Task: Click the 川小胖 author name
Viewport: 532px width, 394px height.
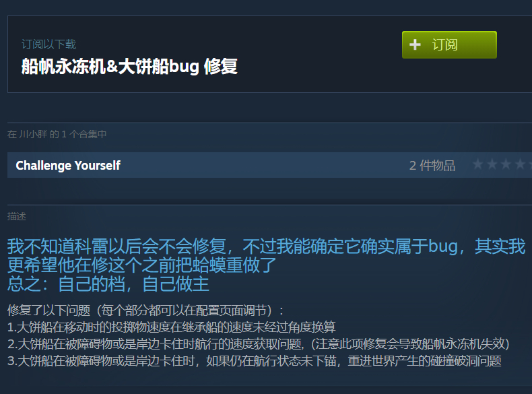Action: coord(33,135)
